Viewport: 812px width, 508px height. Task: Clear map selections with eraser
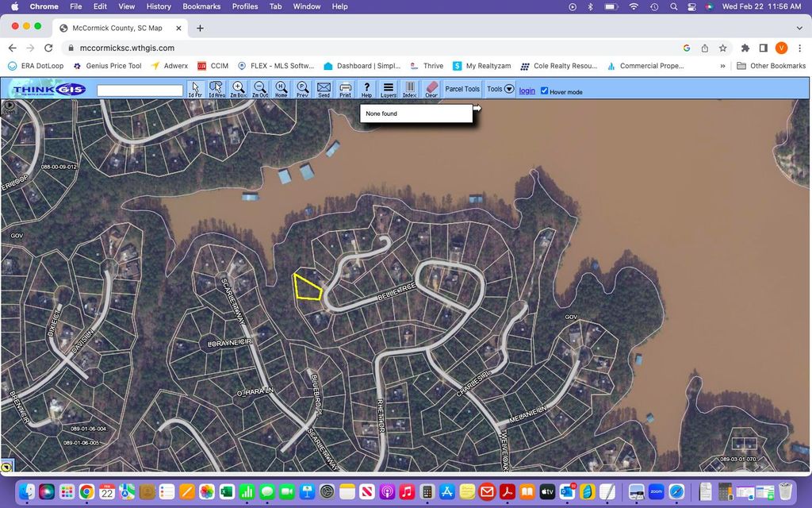[431, 89]
